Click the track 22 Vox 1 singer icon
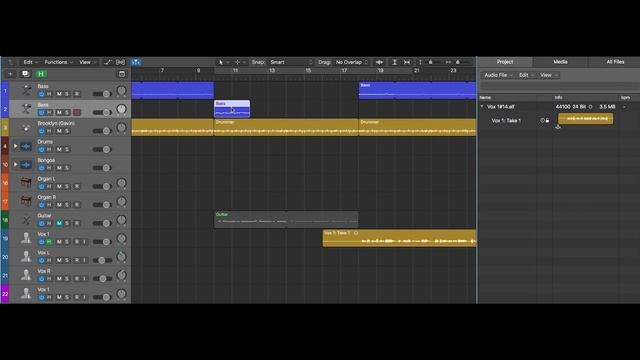The width and height of the screenshot is (640, 360). [26, 293]
